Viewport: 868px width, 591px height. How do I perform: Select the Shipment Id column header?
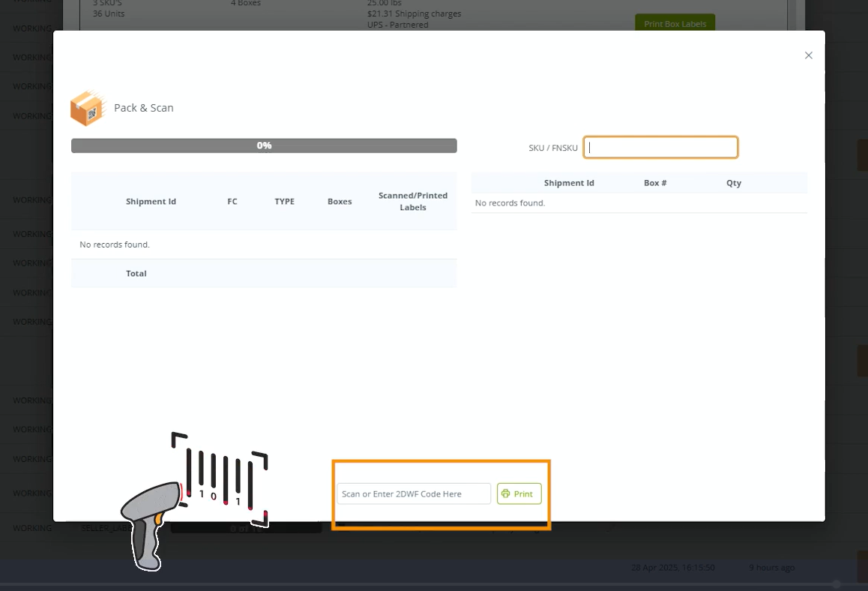[x=151, y=201]
